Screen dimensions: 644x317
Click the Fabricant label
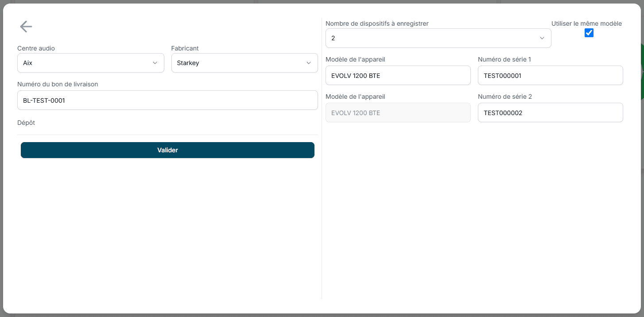pos(185,48)
